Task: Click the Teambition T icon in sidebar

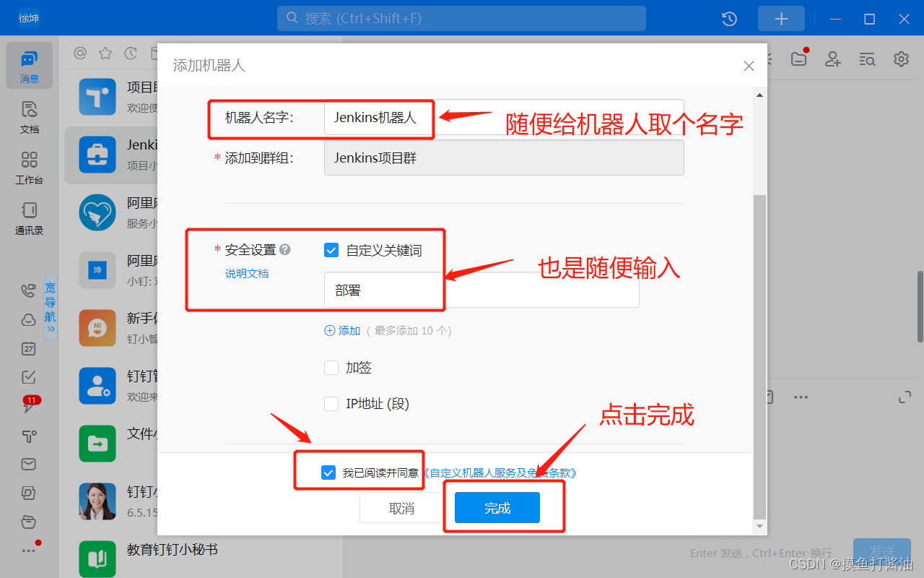Action: pos(28,436)
